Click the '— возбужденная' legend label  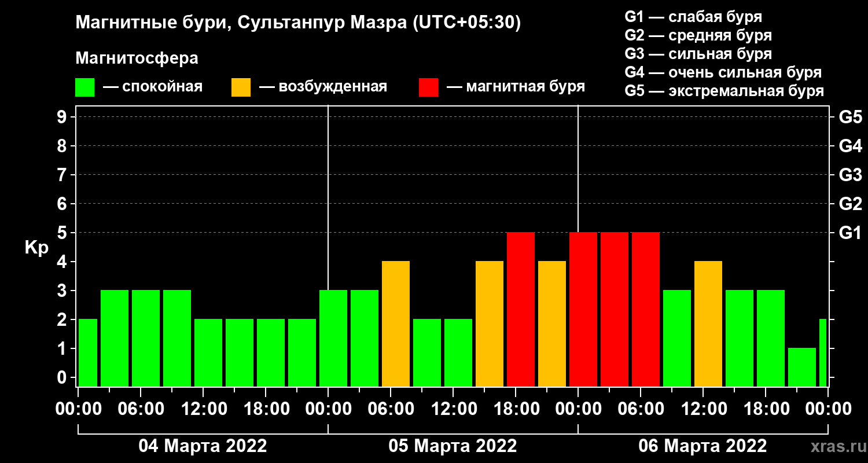tap(323, 87)
